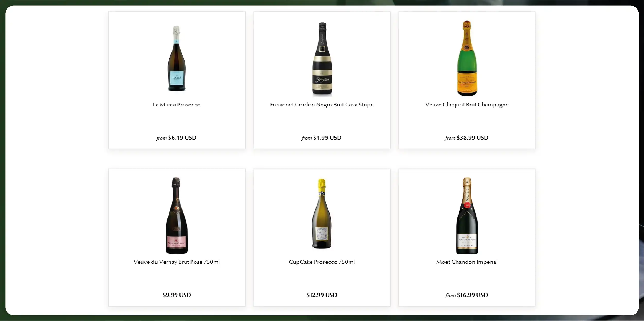Click the Freixenet Cordon Negro bottle image

coord(322,59)
